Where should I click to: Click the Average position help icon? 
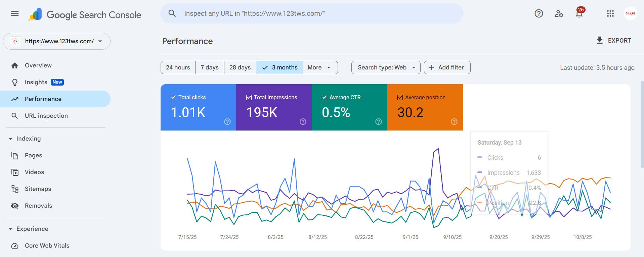(454, 122)
